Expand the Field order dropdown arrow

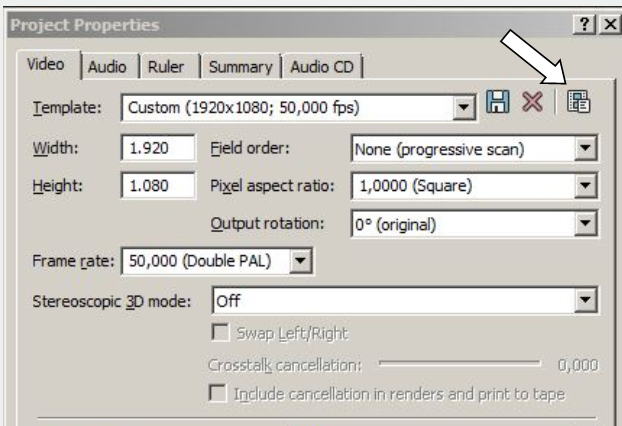pos(586,148)
